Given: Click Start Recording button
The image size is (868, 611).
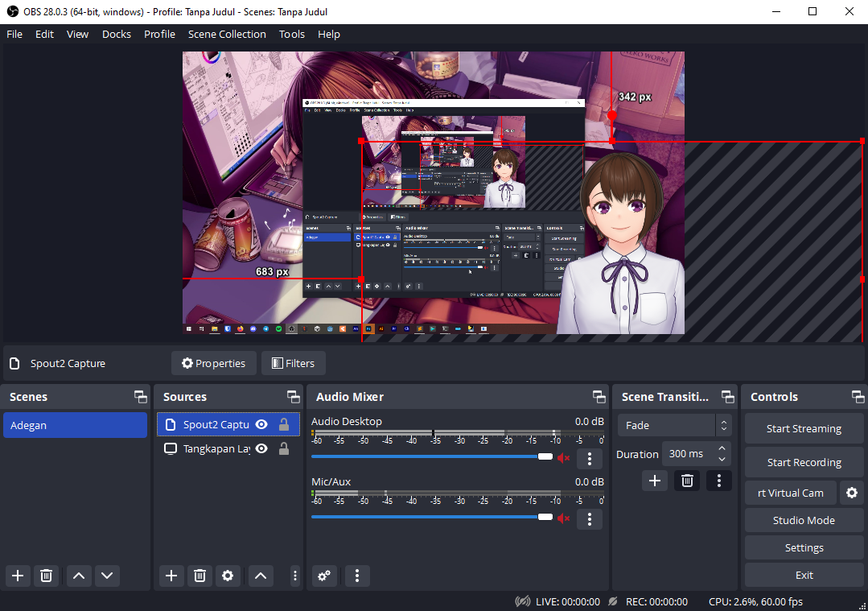Looking at the screenshot, I should pyautogui.click(x=804, y=462).
